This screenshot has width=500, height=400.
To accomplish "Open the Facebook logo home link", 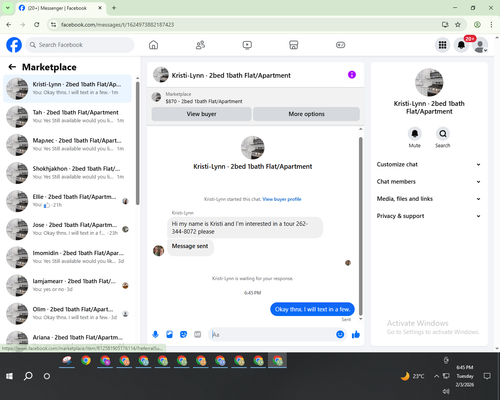I will pyautogui.click(x=14, y=45).
